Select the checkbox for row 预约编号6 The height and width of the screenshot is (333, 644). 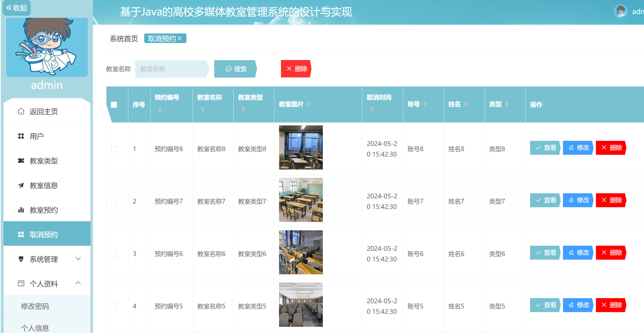114,254
